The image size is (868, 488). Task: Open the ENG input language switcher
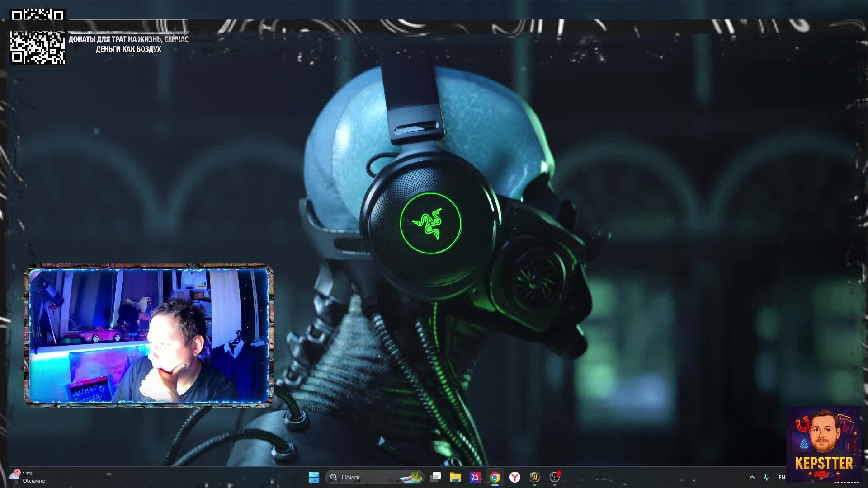(782, 477)
